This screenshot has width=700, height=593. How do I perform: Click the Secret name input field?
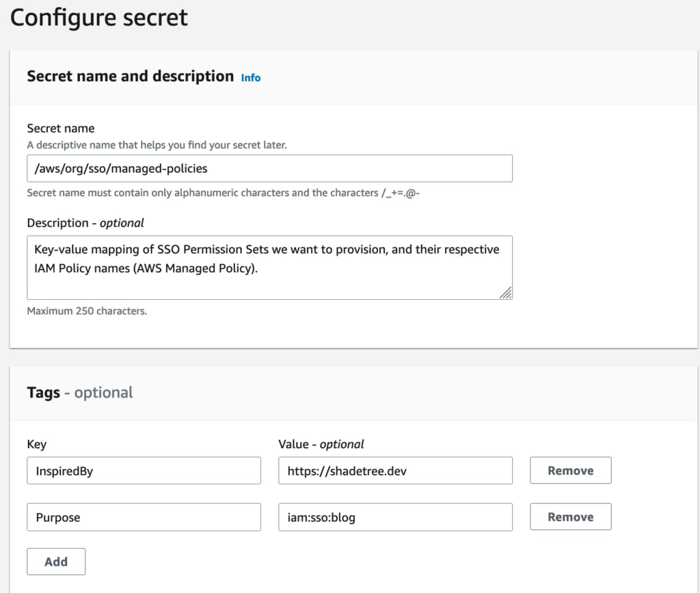point(269,168)
